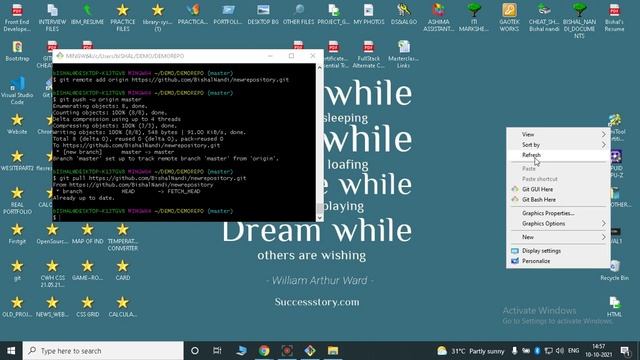Select Front End Developer PDF desktop icon
Image resolution: width=640 pixels, height=360 pixels.
coord(17,17)
